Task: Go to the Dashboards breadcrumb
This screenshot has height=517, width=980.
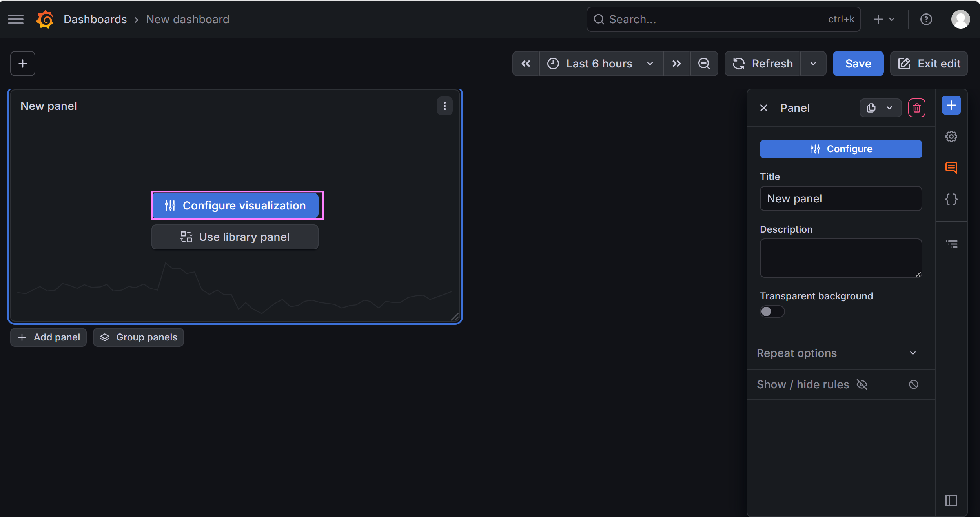Action: [x=95, y=19]
